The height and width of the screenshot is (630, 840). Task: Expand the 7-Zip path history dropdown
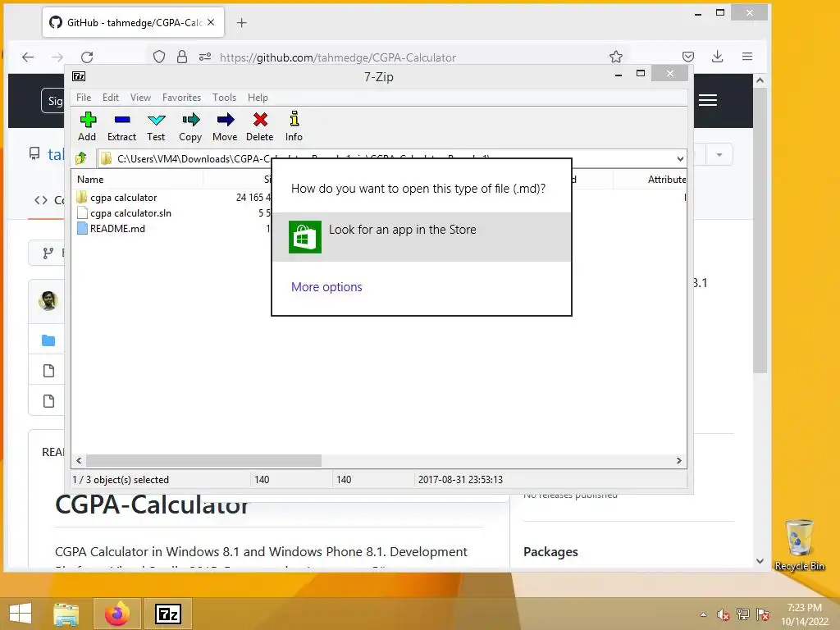[x=680, y=158]
